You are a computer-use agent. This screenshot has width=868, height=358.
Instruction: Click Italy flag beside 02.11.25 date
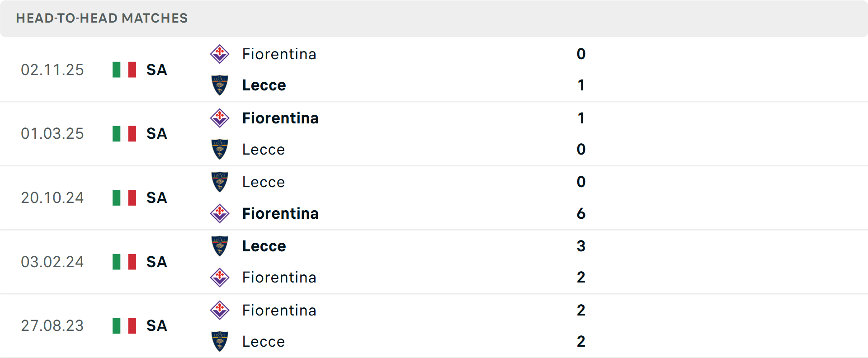tap(124, 70)
